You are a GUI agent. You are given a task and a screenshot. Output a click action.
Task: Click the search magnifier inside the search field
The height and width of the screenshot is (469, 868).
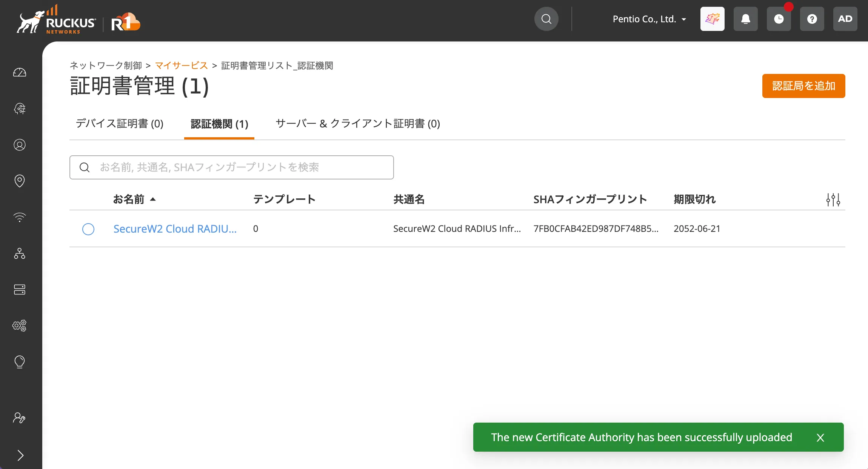tap(85, 167)
